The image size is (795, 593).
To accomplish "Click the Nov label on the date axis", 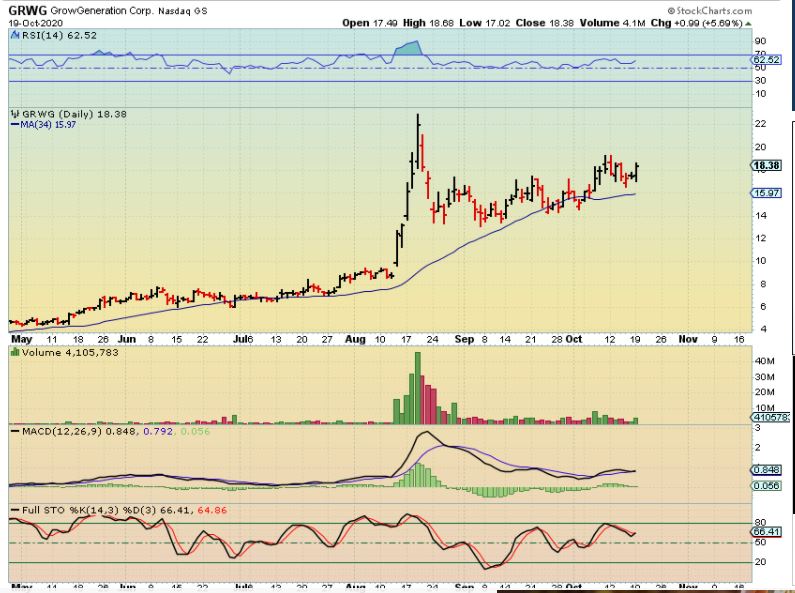I will (688, 339).
